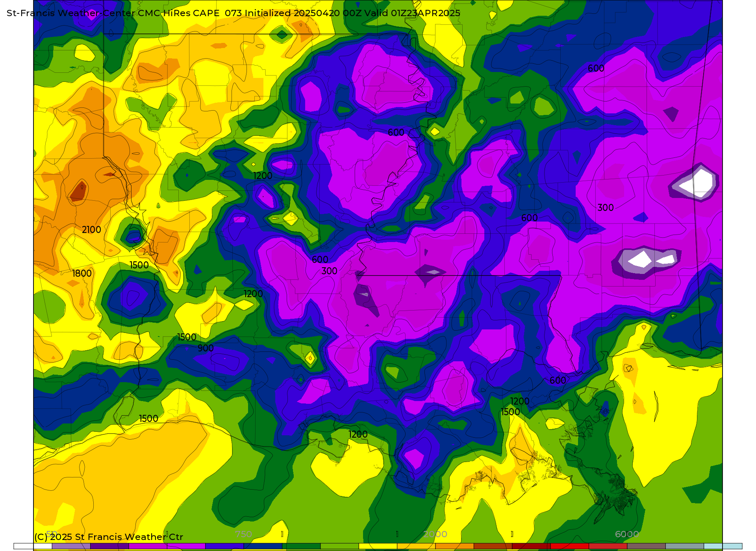Pick the dark purple colorbar swatch
This screenshot has height=551, width=756.
(x=109, y=546)
